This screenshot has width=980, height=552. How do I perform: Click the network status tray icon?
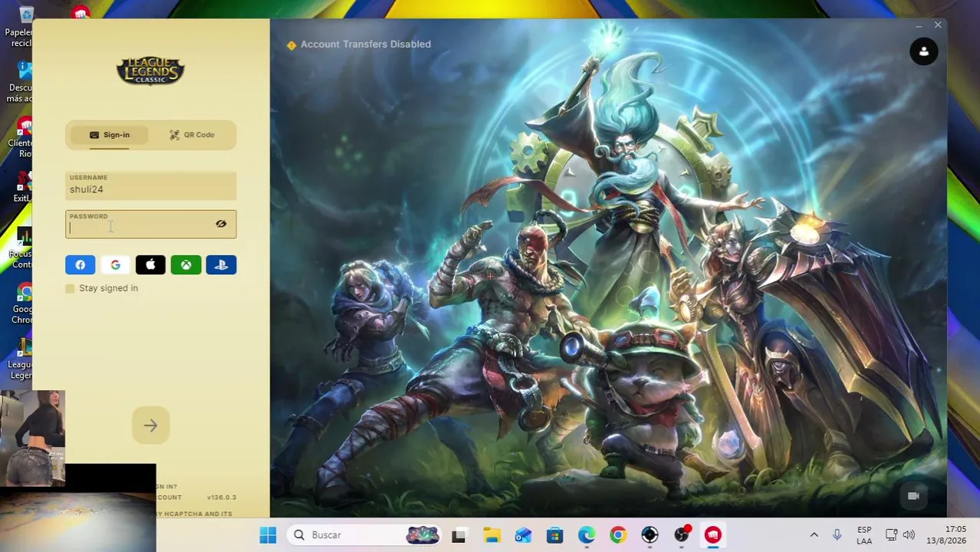pyautogui.click(x=891, y=535)
